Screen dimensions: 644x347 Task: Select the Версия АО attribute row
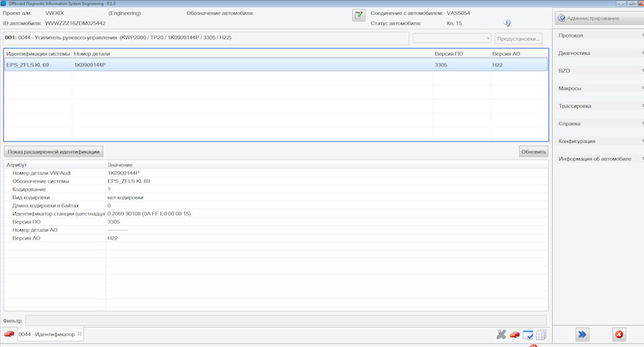point(276,238)
